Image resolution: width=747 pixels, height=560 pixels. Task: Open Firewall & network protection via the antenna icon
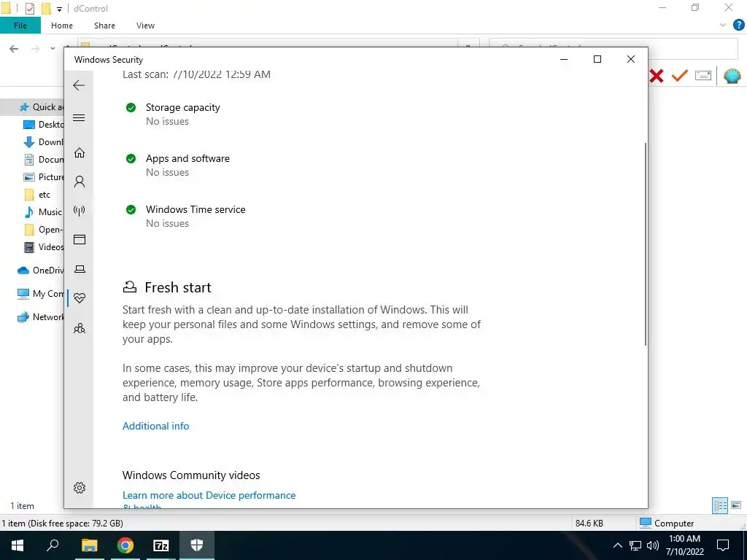79,211
